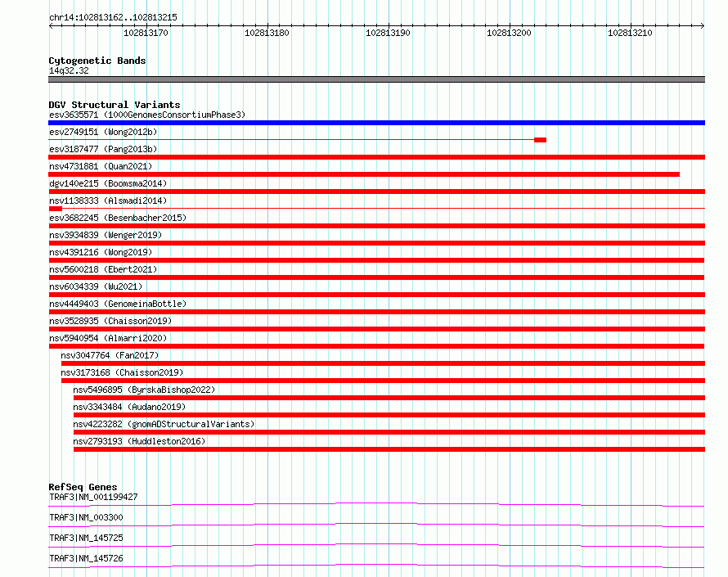728x577 pixels.
Task: Click the DGV Structural Variants track title
Action: (115, 105)
